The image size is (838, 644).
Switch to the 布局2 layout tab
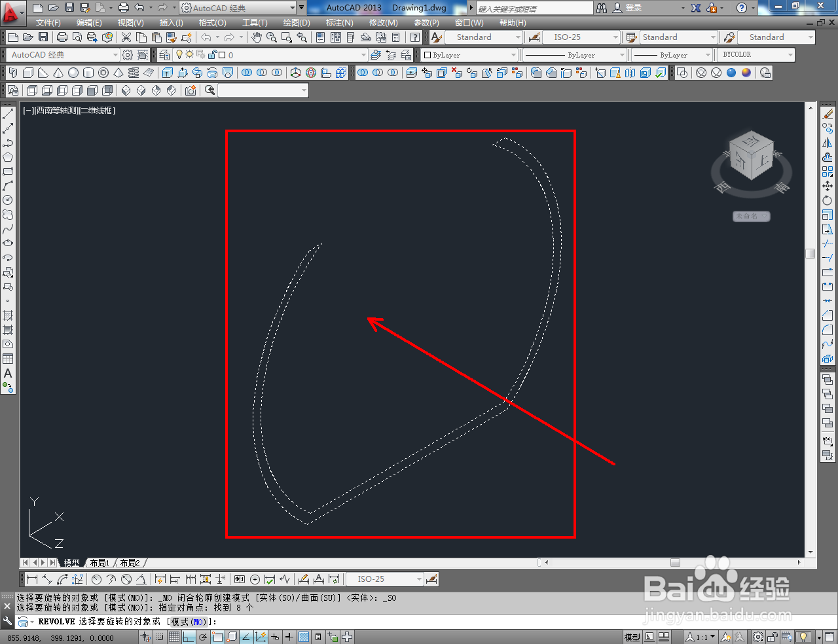pyautogui.click(x=130, y=563)
